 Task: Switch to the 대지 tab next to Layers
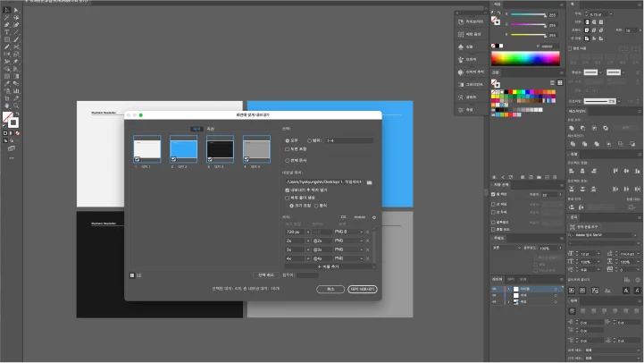click(511, 279)
